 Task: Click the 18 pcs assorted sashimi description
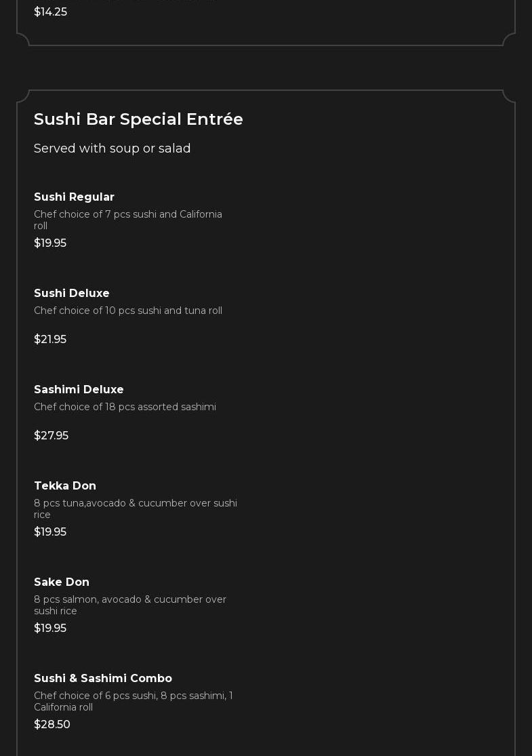point(125,407)
